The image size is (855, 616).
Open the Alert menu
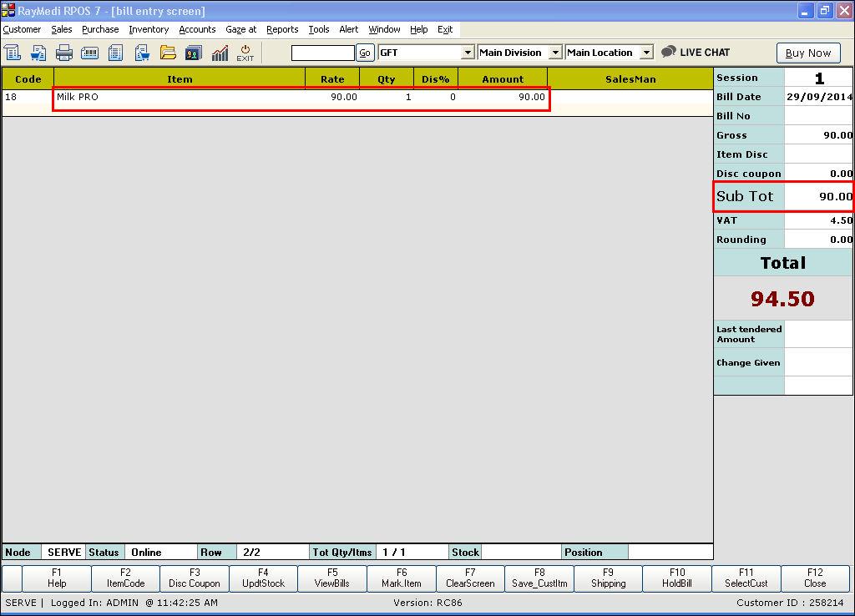coord(349,29)
